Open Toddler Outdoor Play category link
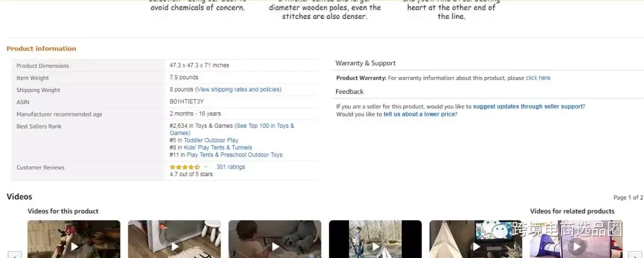This screenshot has height=258, width=644. [211, 140]
